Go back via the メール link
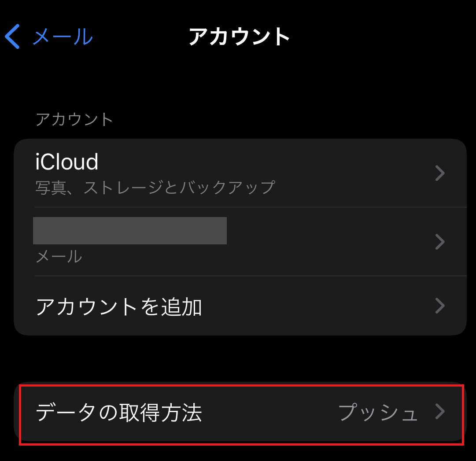The width and height of the screenshot is (476, 461). (63, 37)
